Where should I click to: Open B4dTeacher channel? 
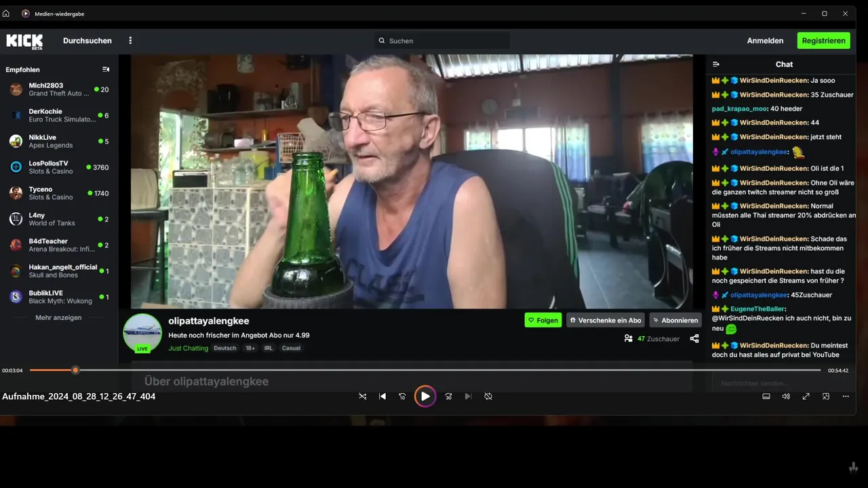pyautogui.click(x=59, y=245)
